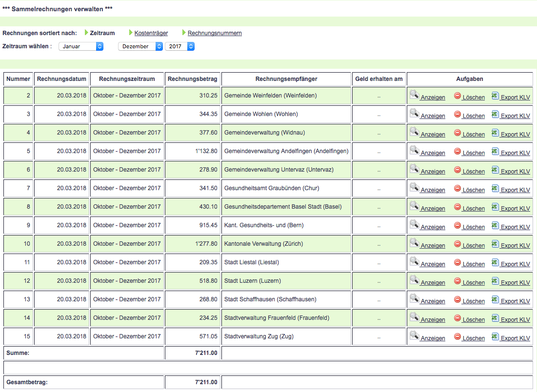Sort invoices by Kostenträger
Screen dimensions: 537x392
pyautogui.click(x=151, y=33)
